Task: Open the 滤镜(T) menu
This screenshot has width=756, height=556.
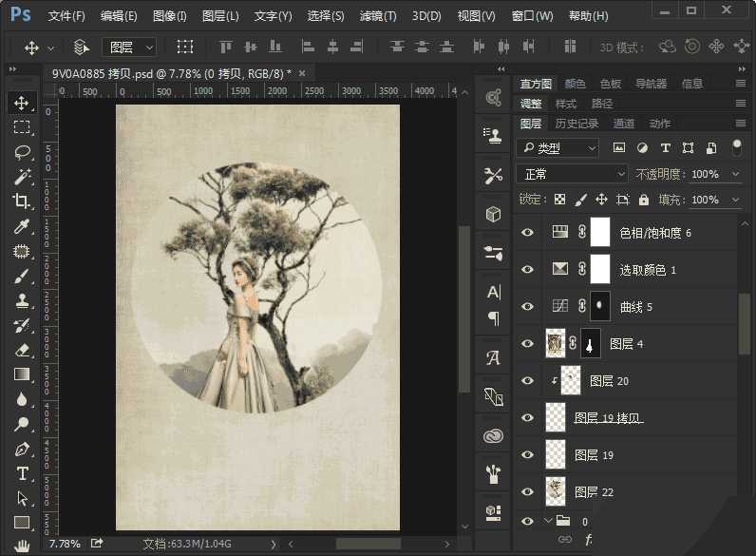Action: coord(378,16)
